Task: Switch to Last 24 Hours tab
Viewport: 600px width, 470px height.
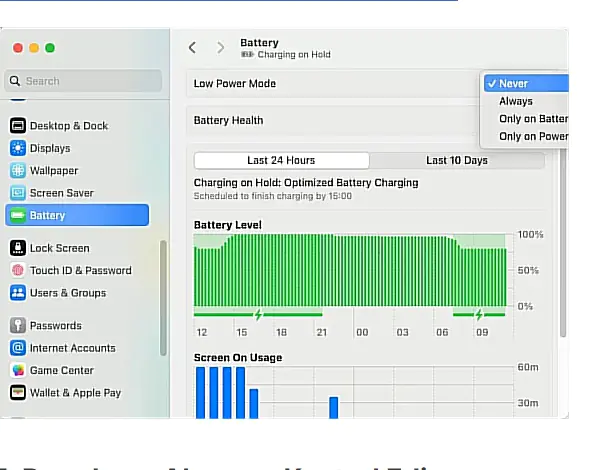Action: (281, 161)
